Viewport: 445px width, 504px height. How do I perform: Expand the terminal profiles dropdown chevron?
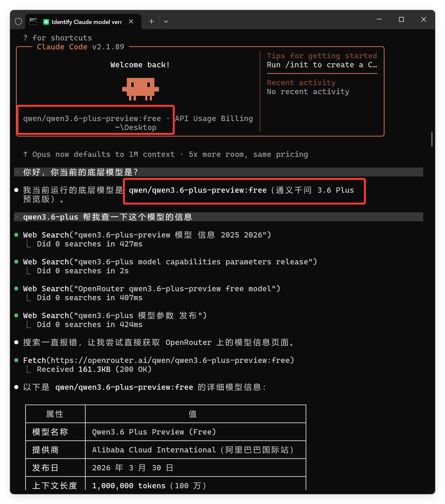[x=166, y=22]
